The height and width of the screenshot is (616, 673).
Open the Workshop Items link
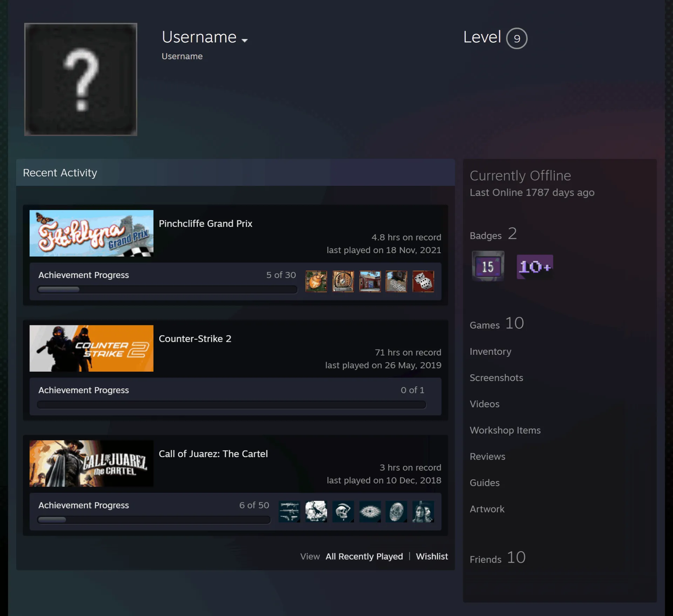(x=505, y=430)
